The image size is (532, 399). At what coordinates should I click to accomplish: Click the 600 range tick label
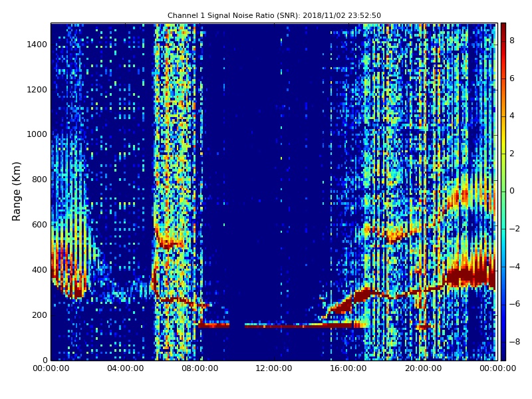pos(39,225)
